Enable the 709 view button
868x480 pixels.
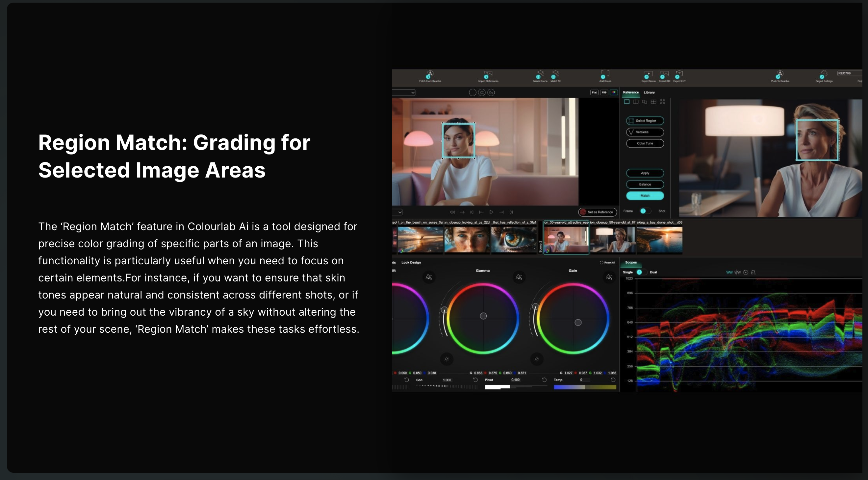pyautogui.click(x=604, y=92)
